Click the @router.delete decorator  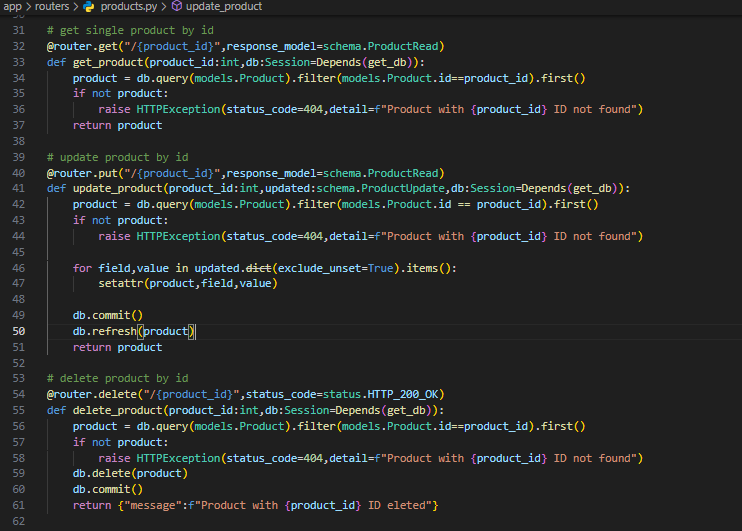93,394
